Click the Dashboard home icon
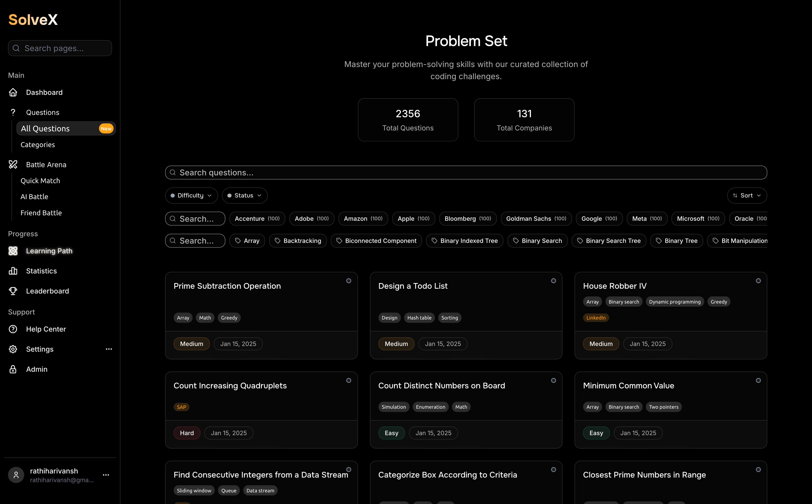812x504 pixels. tap(13, 92)
